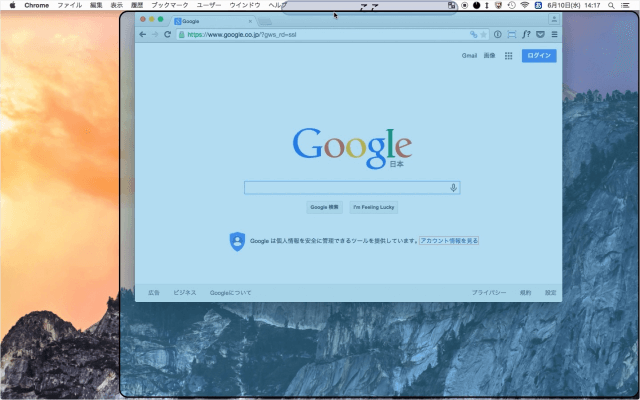Start voice search with the microphone icon
The image size is (640, 400).
tap(453, 188)
